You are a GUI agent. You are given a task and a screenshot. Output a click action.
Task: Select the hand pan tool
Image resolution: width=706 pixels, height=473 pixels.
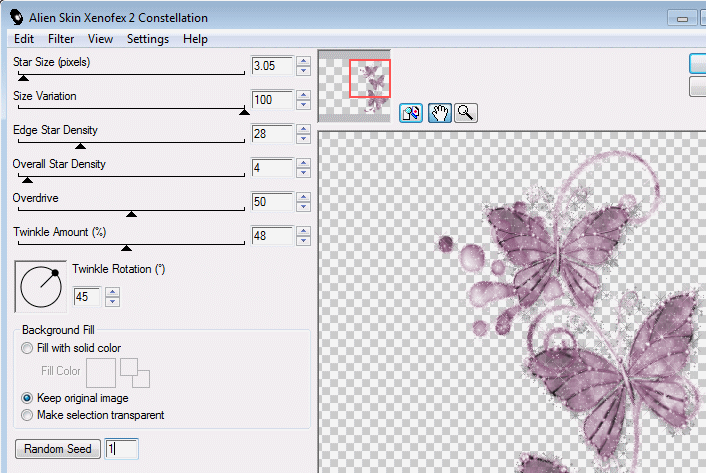click(x=439, y=113)
